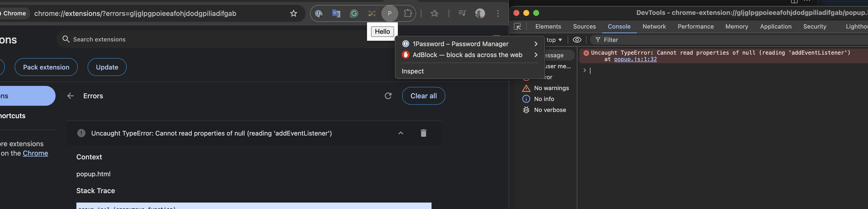868x209 pixels.
Task: Click the live expression eye icon
Action: 577,40
